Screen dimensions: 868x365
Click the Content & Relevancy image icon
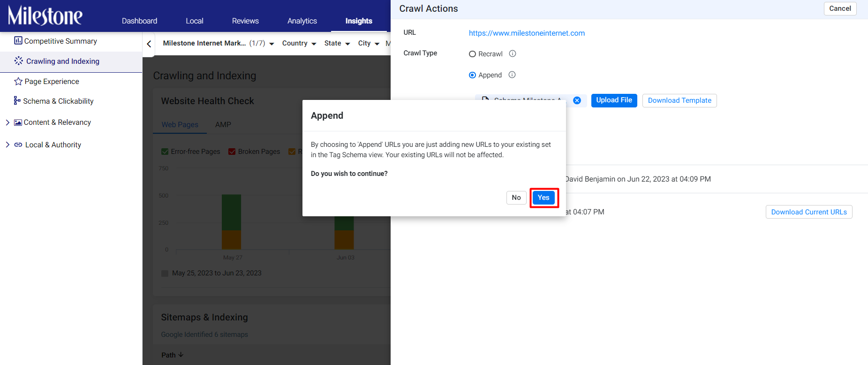click(18, 122)
